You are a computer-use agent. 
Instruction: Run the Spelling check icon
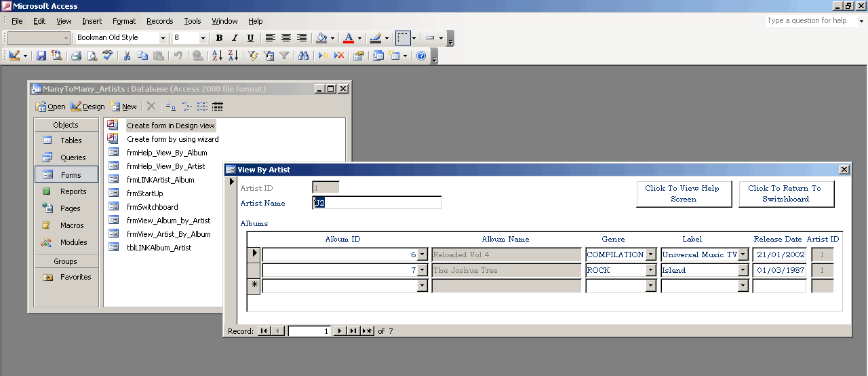pos(107,56)
